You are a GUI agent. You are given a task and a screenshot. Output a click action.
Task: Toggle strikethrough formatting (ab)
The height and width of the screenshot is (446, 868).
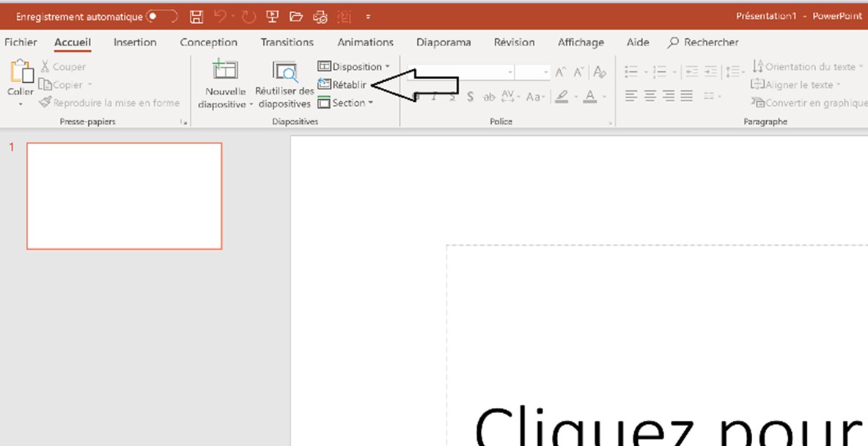[x=489, y=97]
